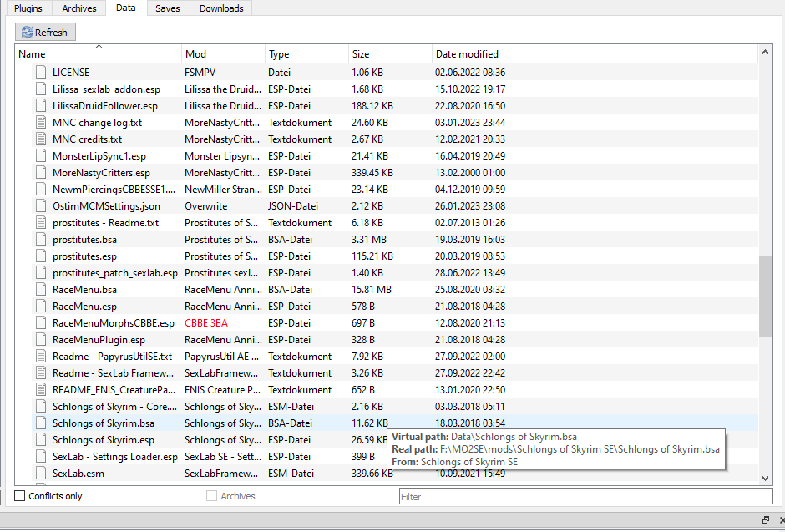Switch to the Saves tab
This screenshot has width=785, height=532.
tap(167, 8)
